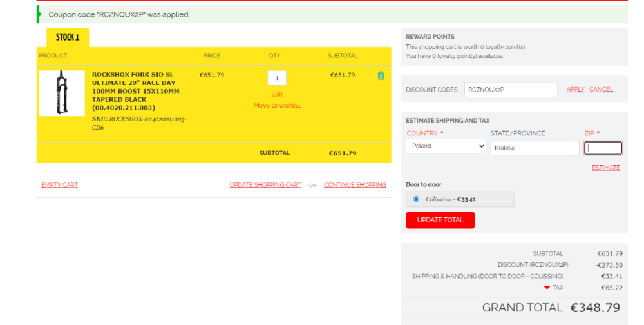The height and width of the screenshot is (325, 644).
Task: Select the discount amount -€273.50
Action: click(609, 265)
